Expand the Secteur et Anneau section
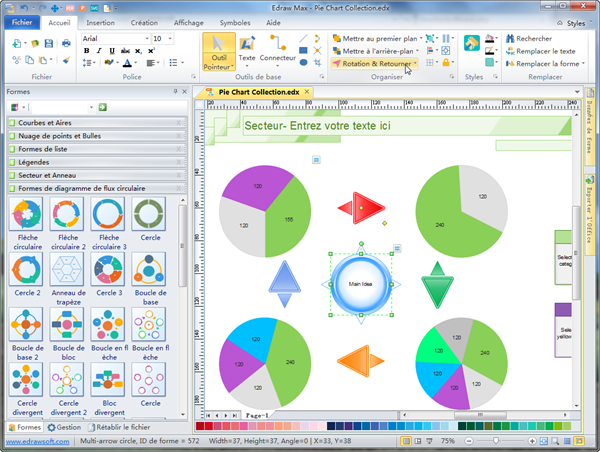 (97, 175)
